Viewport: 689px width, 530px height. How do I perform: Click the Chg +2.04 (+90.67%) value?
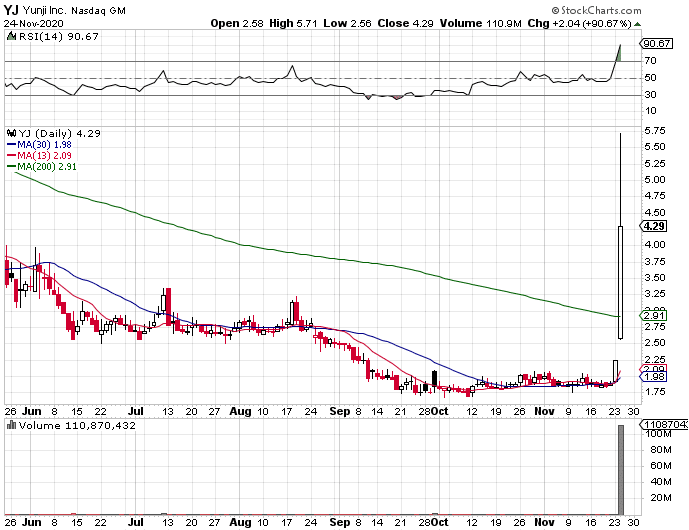tap(580, 23)
